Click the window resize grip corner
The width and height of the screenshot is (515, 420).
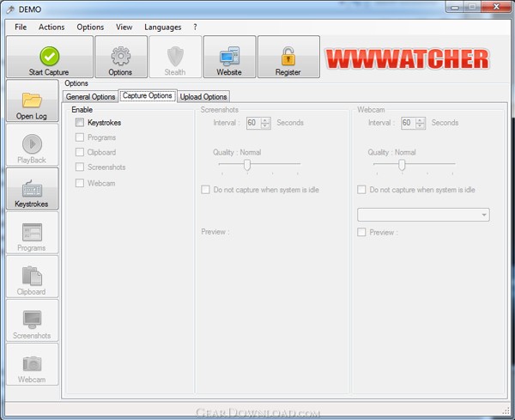(x=506, y=411)
